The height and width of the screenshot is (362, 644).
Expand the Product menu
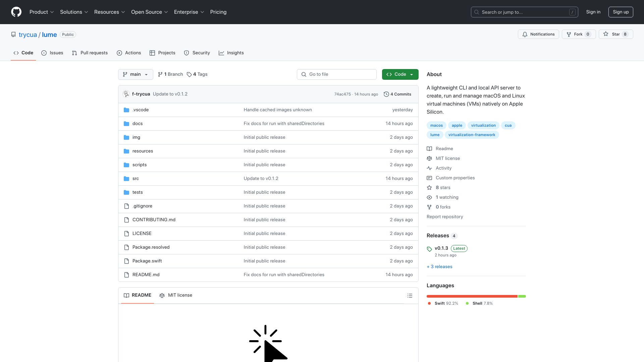pyautogui.click(x=42, y=12)
